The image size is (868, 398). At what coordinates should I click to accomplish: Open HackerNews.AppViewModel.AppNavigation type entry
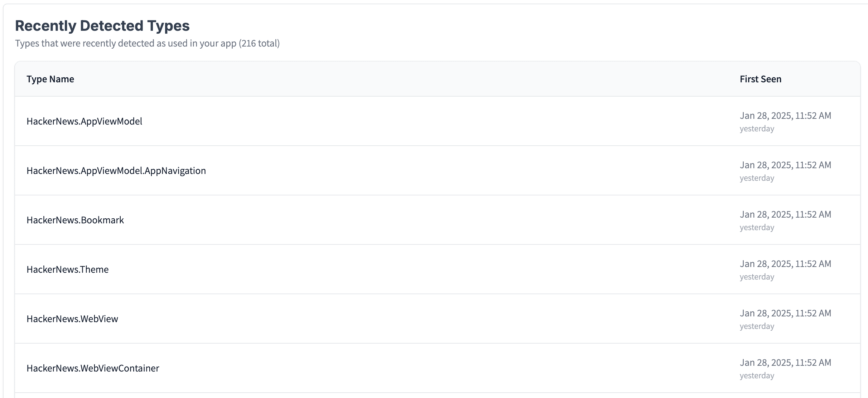tap(116, 171)
